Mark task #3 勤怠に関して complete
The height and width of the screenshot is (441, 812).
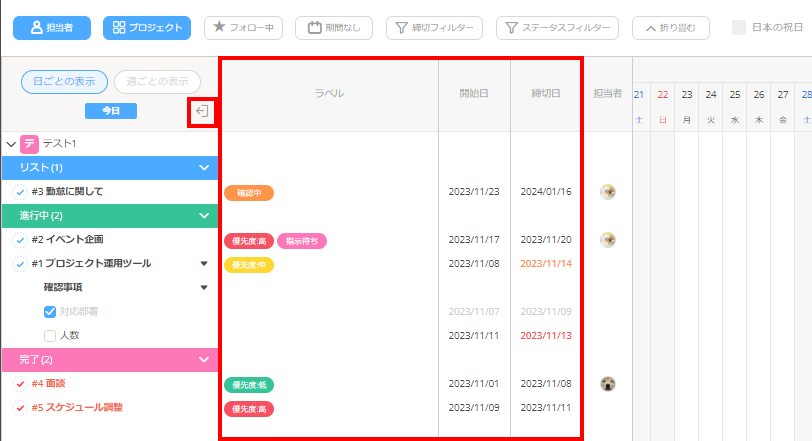point(20,192)
